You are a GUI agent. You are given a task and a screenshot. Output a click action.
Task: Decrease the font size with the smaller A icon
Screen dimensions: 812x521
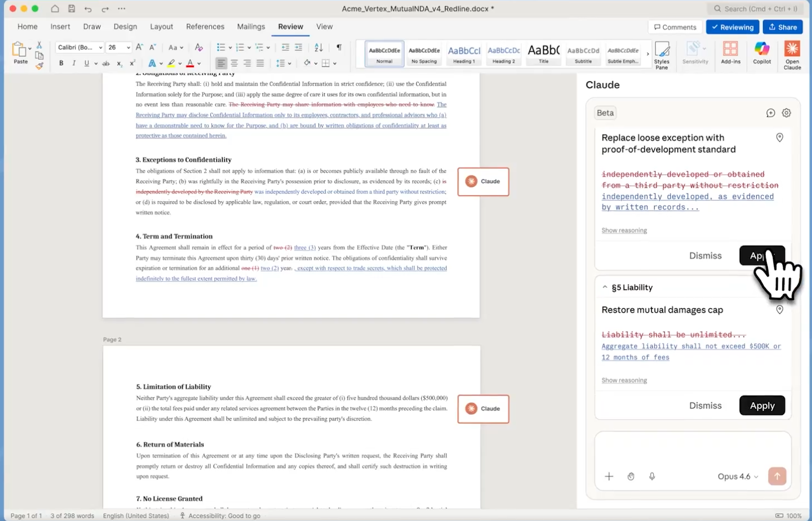tap(153, 48)
